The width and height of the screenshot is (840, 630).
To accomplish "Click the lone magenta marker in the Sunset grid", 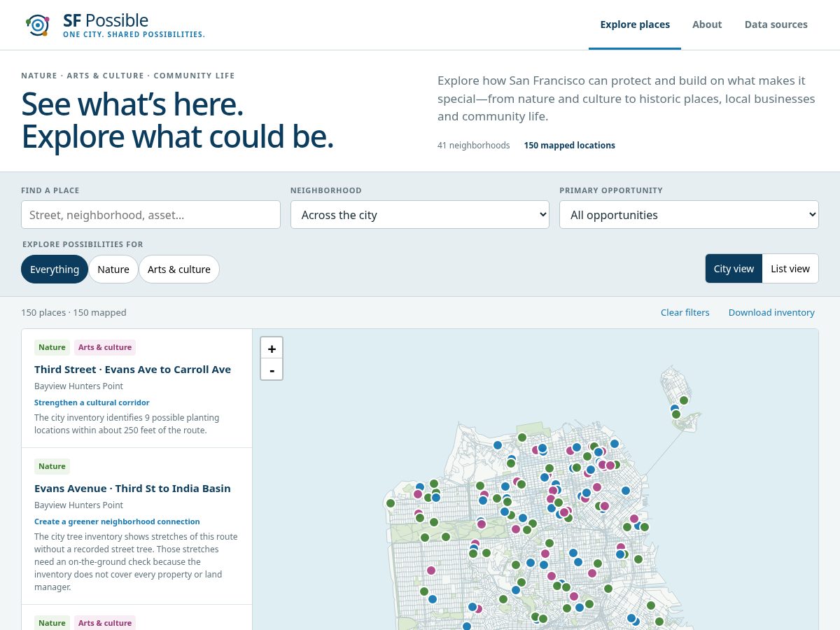I will click(x=431, y=570).
